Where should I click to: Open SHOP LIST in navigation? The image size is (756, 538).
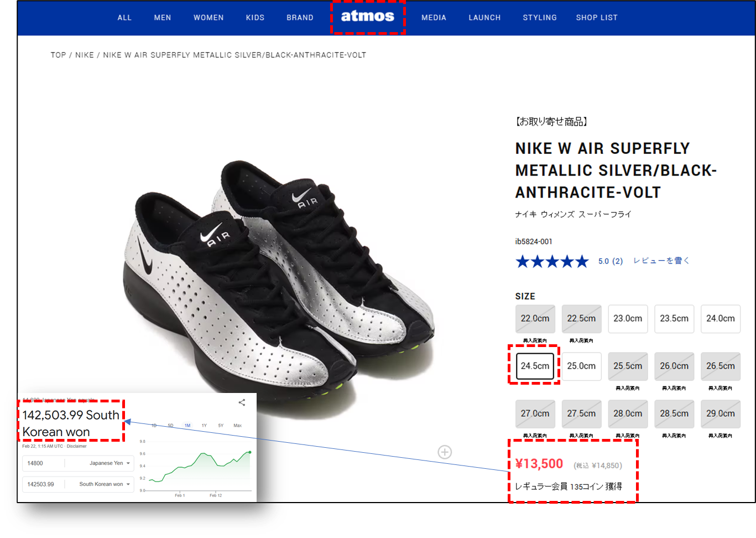pos(597,18)
